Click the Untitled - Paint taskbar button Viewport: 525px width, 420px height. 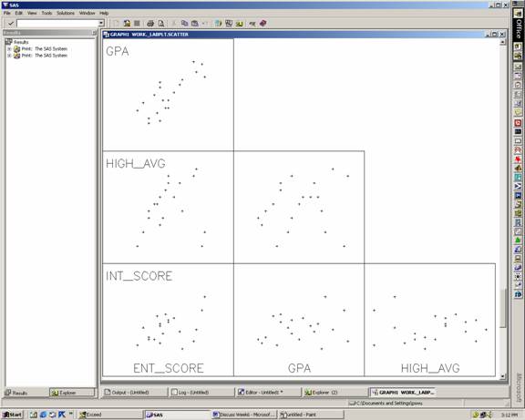[x=311, y=415]
